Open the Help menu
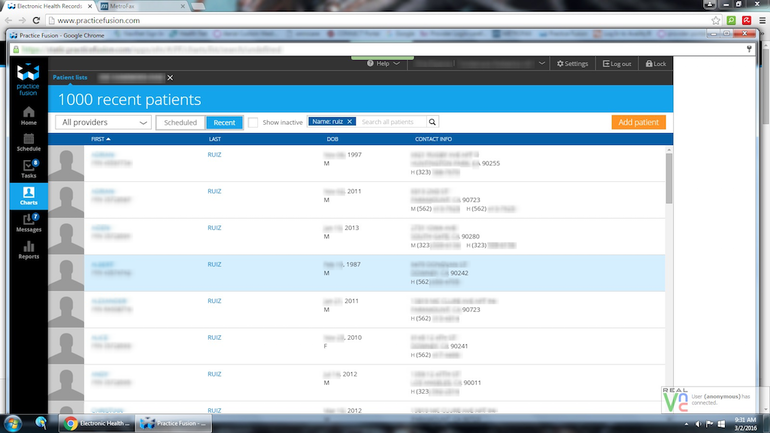 383,63
